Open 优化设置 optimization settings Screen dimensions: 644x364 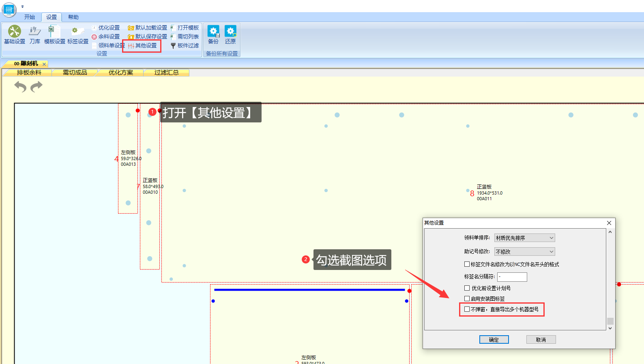[106, 28]
